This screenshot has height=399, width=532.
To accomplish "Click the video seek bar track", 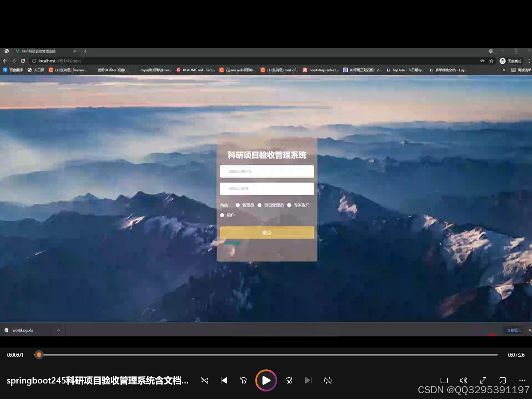I will click(x=266, y=355).
